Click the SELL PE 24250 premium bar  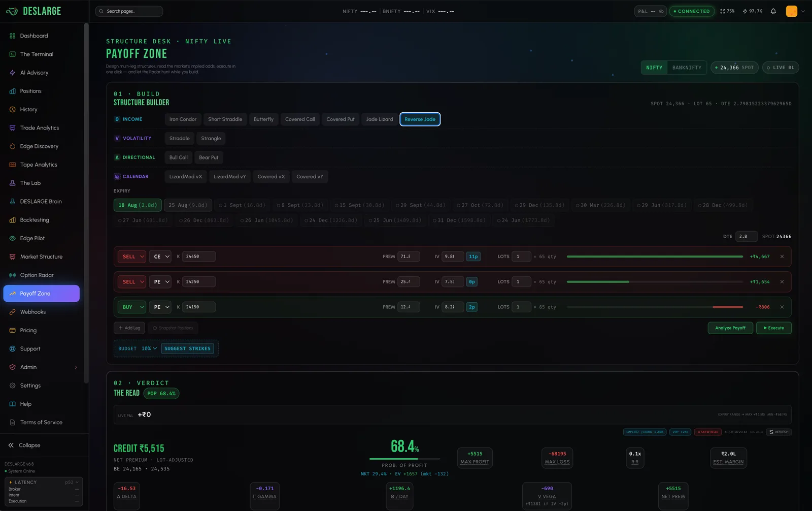[655, 282]
